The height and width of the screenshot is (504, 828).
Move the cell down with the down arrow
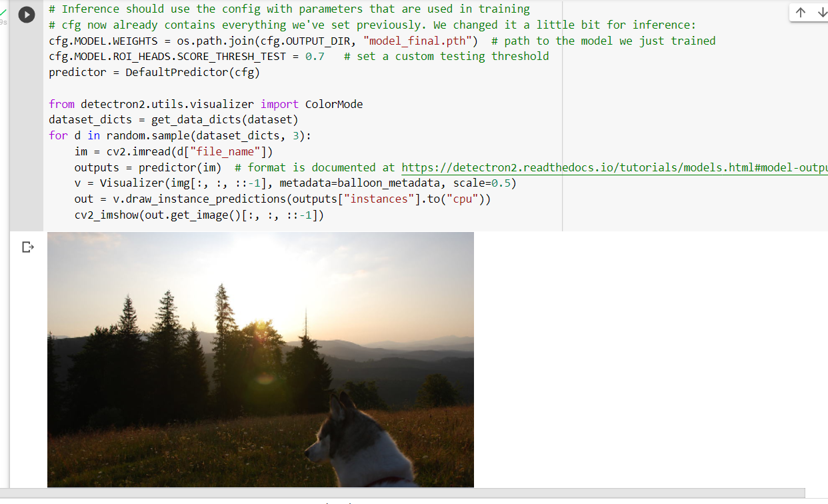pyautogui.click(x=822, y=12)
